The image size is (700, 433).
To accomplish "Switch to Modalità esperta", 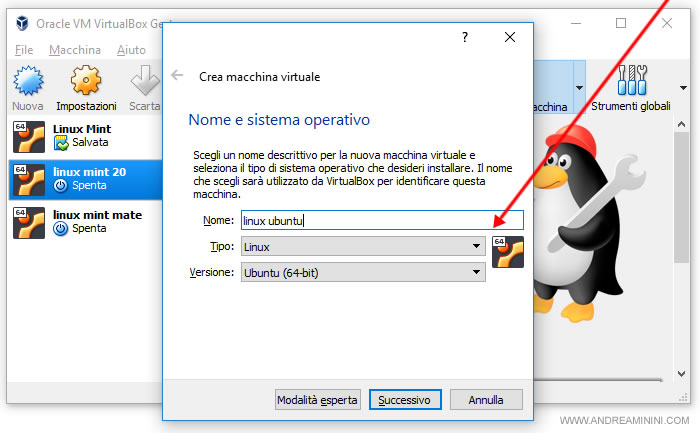I will 317,400.
